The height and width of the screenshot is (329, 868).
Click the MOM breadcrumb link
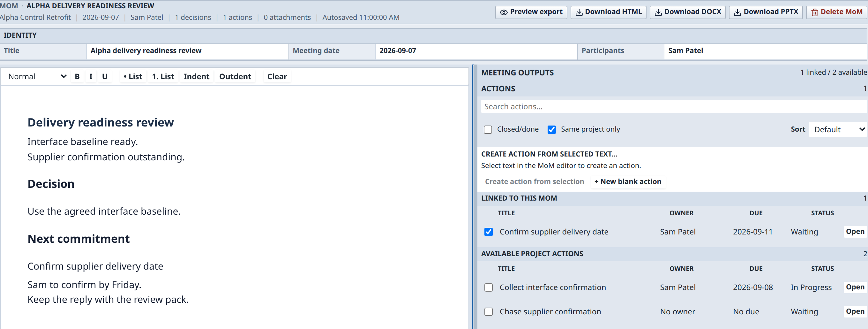click(x=9, y=6)
